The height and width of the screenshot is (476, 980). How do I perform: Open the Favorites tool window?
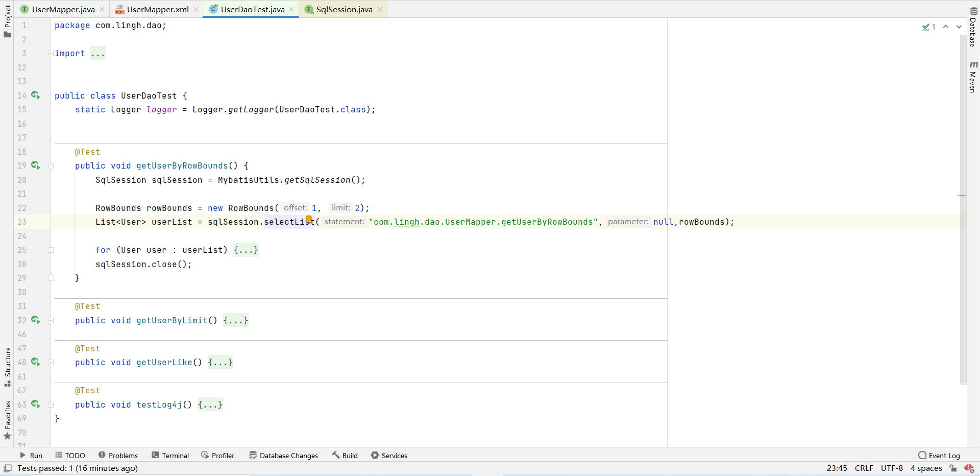(x=7, y=420)
